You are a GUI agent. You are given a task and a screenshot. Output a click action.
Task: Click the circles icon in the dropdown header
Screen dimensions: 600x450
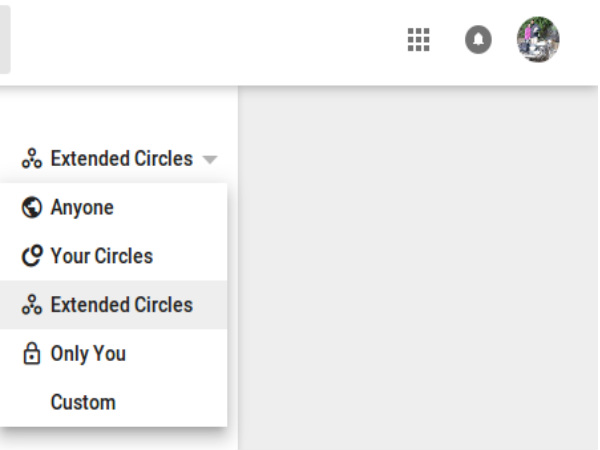pyautogui.click(x=31, y=159)
